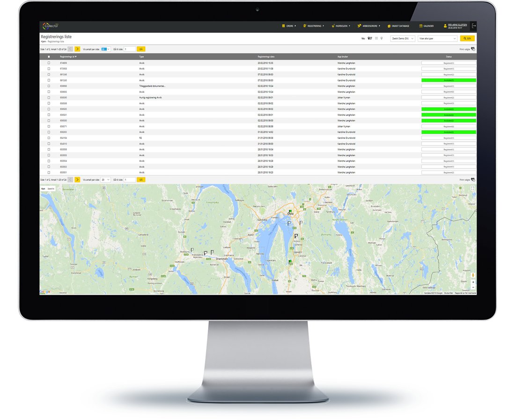Tick the checkbox for registration 656693
Screen dimensions: 515x420
[49, 86]
